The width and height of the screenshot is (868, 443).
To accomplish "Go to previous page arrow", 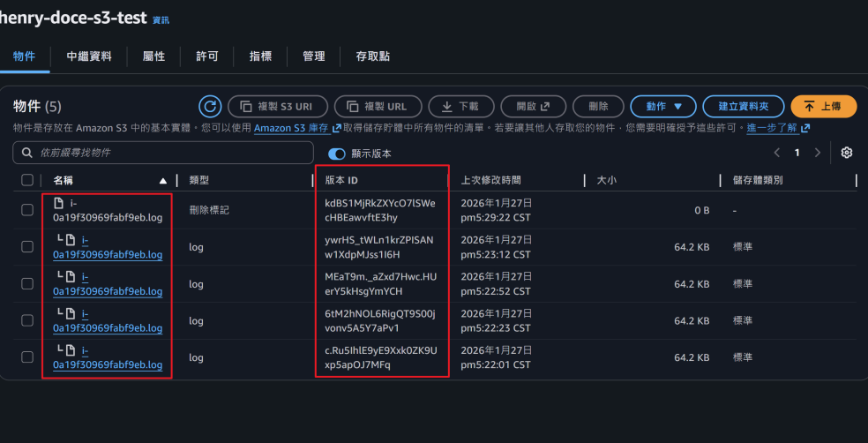I will tap(777, 153).
